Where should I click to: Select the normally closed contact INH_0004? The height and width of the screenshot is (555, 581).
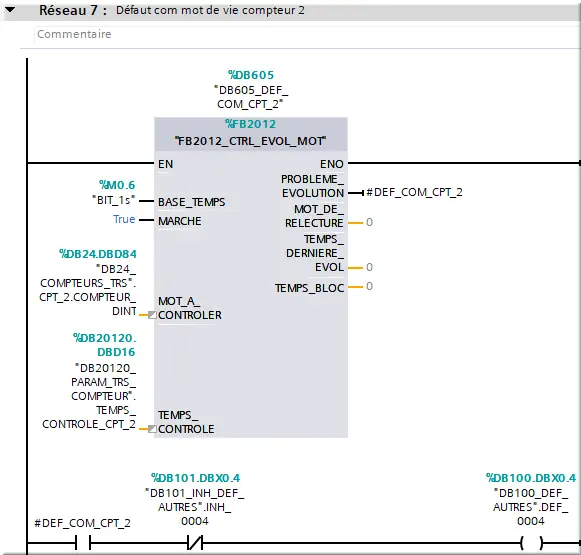point(195,543)
